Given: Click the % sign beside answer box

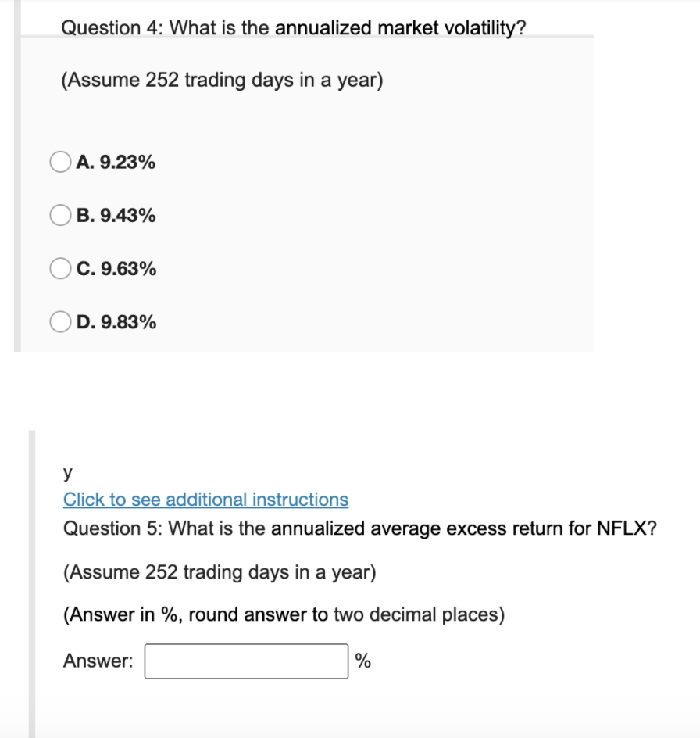Looking at the screenshot, I should pyautogui.click(x=362, y=661).
